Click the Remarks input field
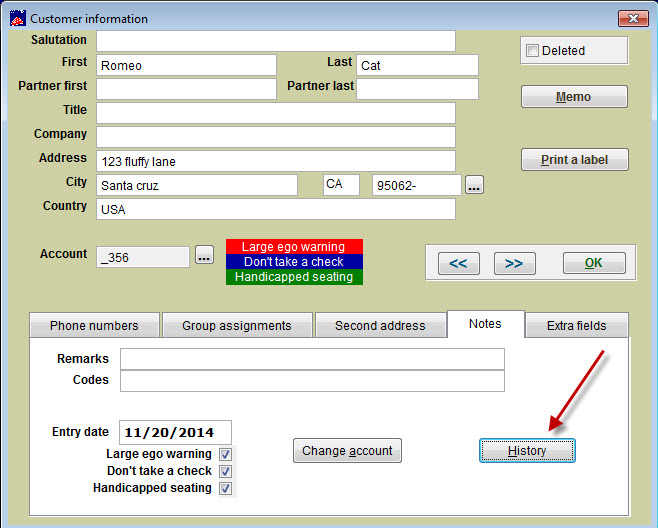The width and height of the screenshot is (658, 528). 312,359
